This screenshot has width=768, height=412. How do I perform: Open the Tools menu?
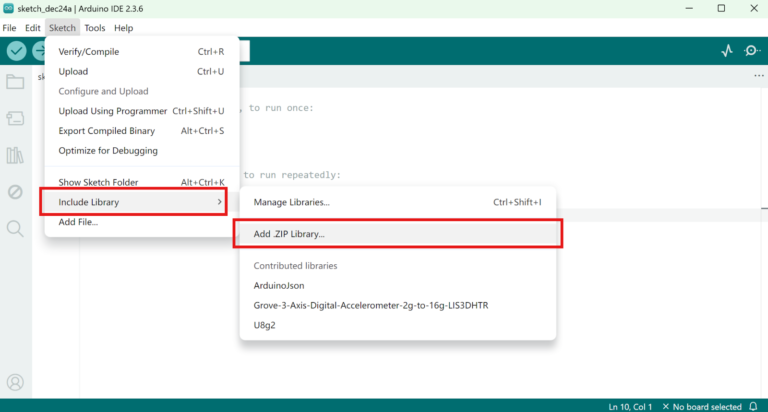coord(95,28)
